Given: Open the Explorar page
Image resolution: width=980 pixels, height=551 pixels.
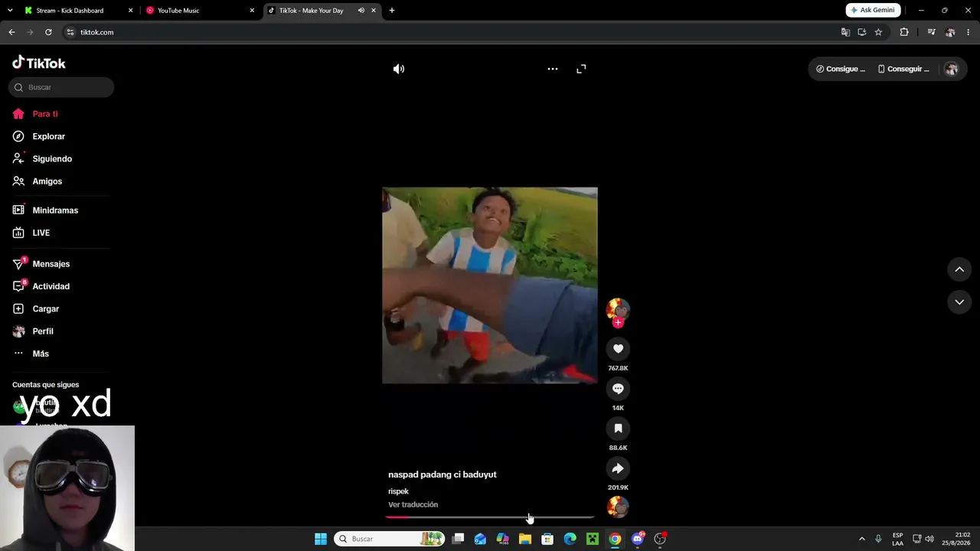Looking at the screenshot, I should (49, 136).
